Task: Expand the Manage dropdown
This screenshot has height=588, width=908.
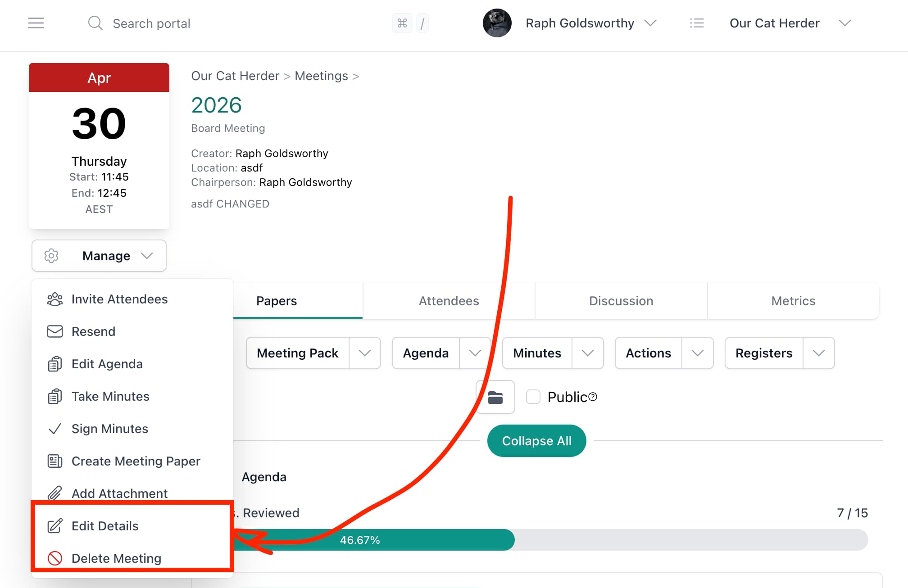Action: [x=99, y=256]
